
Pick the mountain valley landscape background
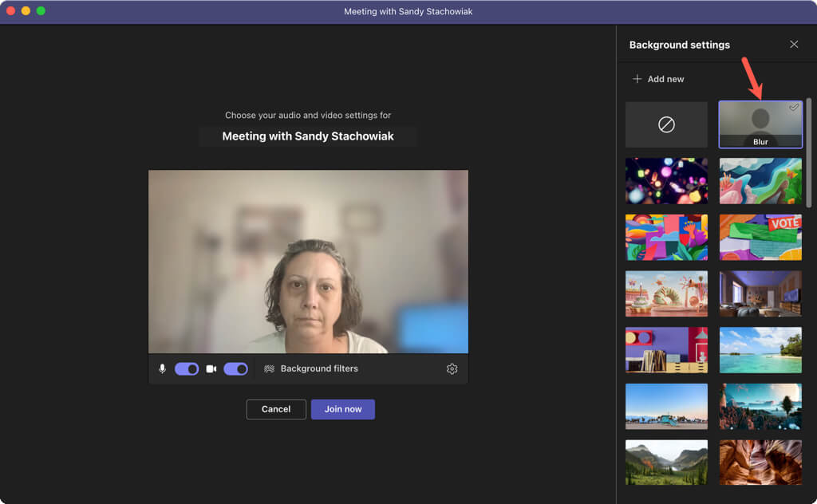click(x=666, y=463)
